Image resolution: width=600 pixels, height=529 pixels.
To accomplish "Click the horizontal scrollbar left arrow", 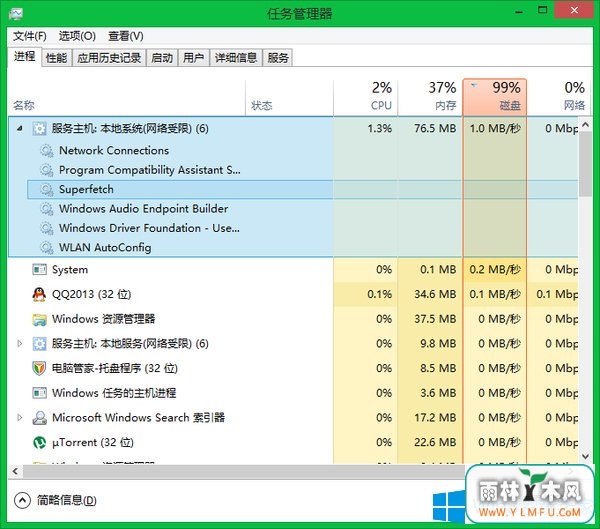I will 15,471.
